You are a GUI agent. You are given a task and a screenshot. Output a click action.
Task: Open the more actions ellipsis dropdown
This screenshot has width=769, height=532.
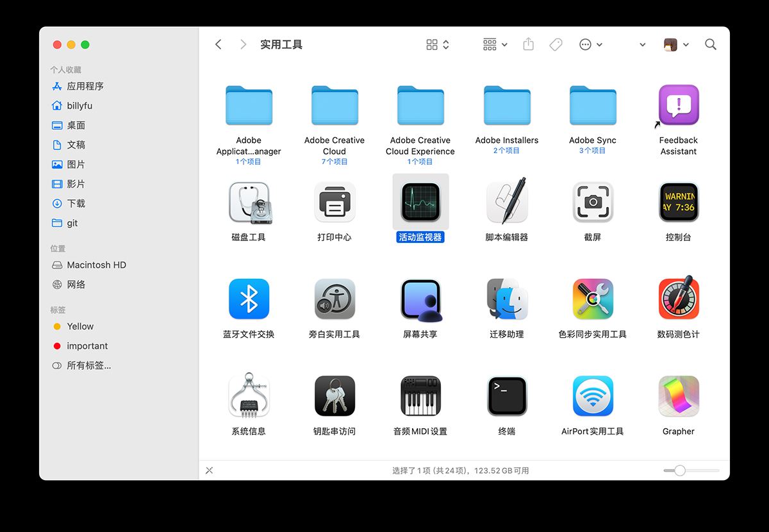[590, 44]
